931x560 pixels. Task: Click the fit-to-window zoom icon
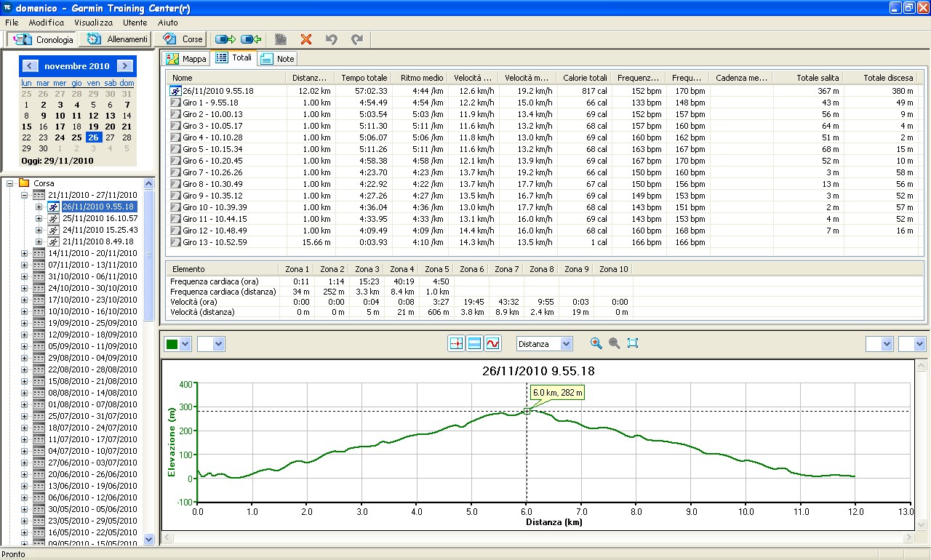point(633,343)
